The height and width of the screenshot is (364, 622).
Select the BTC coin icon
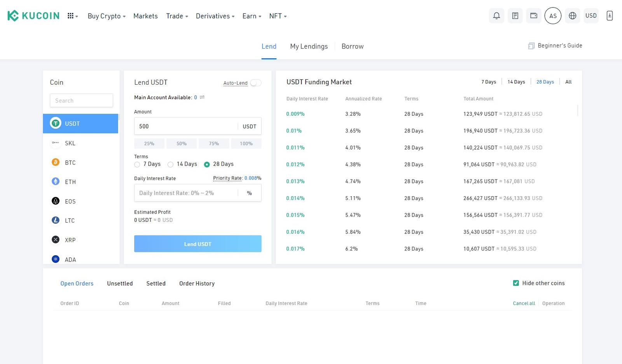click(x=56, y=162)
